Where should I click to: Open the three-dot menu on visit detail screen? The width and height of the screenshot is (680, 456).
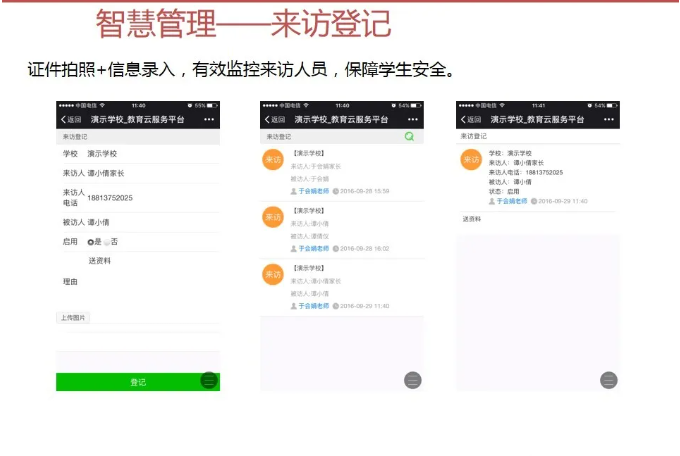[609, 119]
